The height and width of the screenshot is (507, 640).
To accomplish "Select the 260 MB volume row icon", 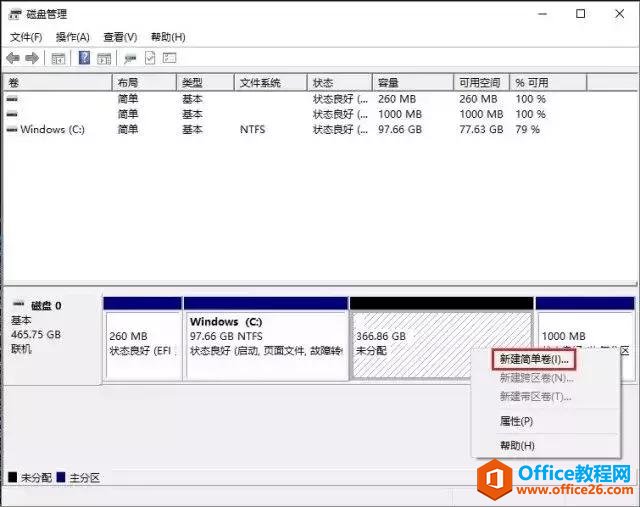I will (x=12, y=99).
